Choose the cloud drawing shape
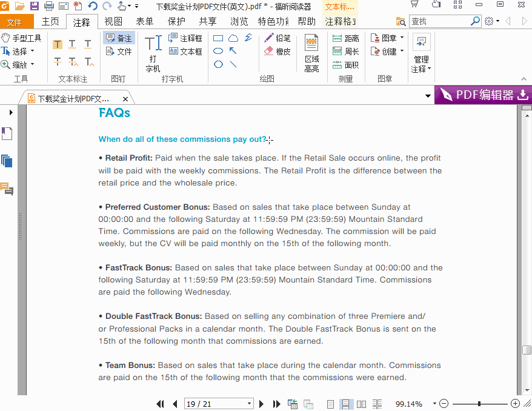Screen dimensions: 532x411 [233, 38]
